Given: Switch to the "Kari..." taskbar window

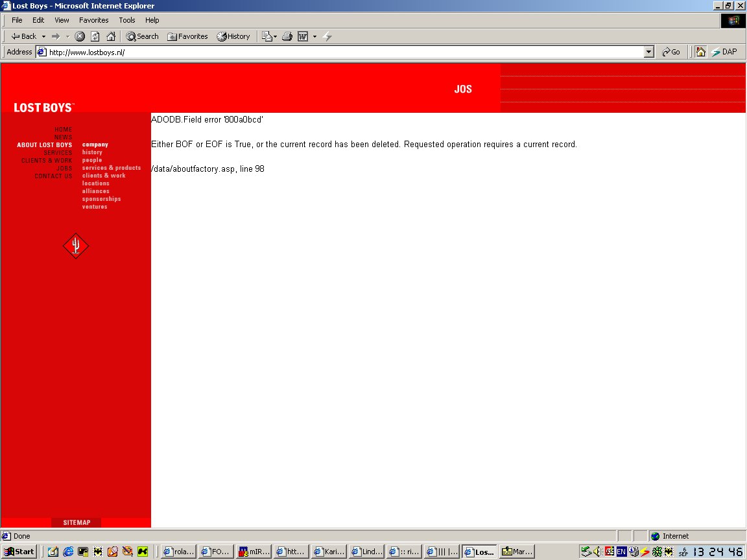Looking at the screenshot, I should pos(329,552).
